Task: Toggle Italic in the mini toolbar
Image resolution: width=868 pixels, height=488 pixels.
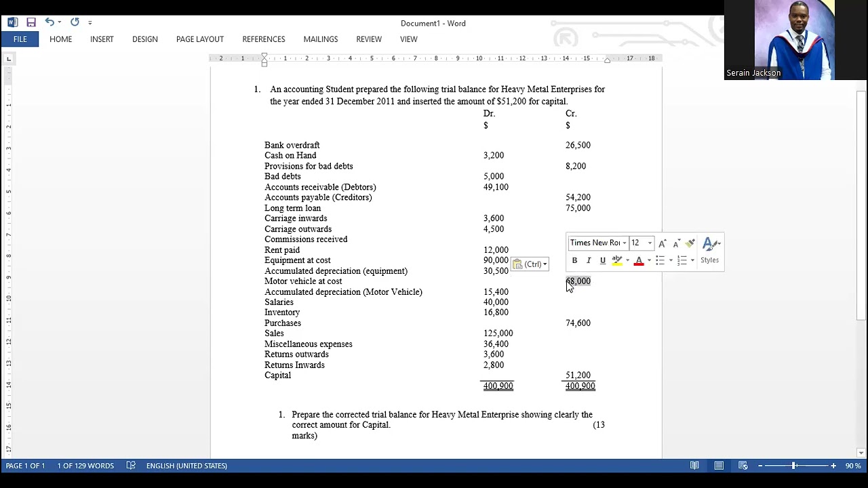Action: (x=589, y=260)
